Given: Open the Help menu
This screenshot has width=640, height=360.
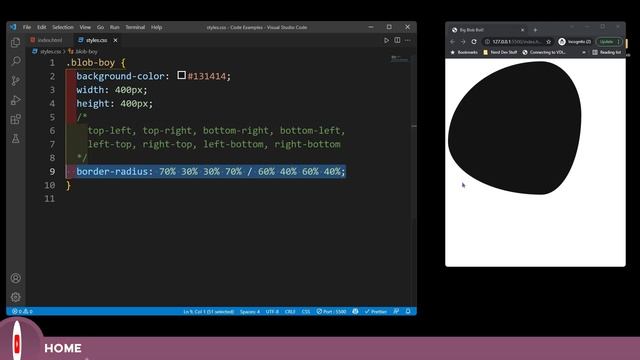Looking at the screenshot, I should [x=157, y=27].
